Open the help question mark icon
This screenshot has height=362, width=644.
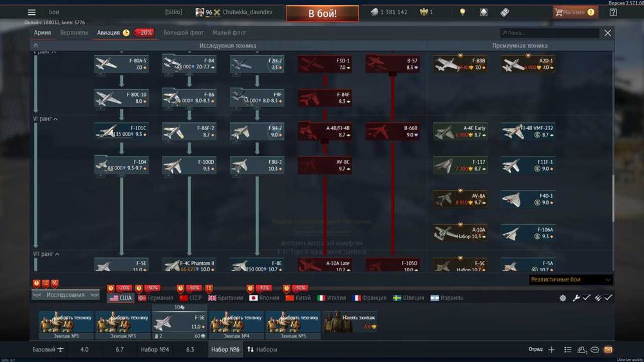[613, 12]
